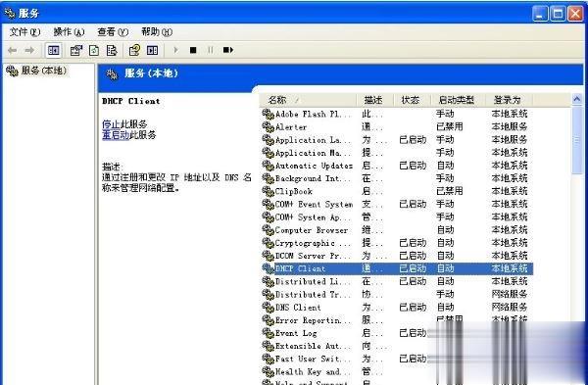
Task: Open the 查看(V) menu
Action: (x=113, y=32)
